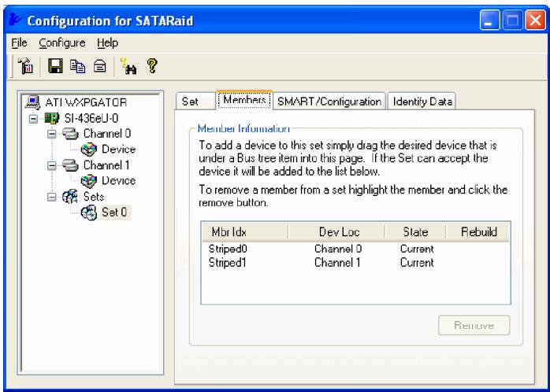550x392 pixels.
Task: Click the ATI WXPGATOR computer icon
Action: point(33,102)
